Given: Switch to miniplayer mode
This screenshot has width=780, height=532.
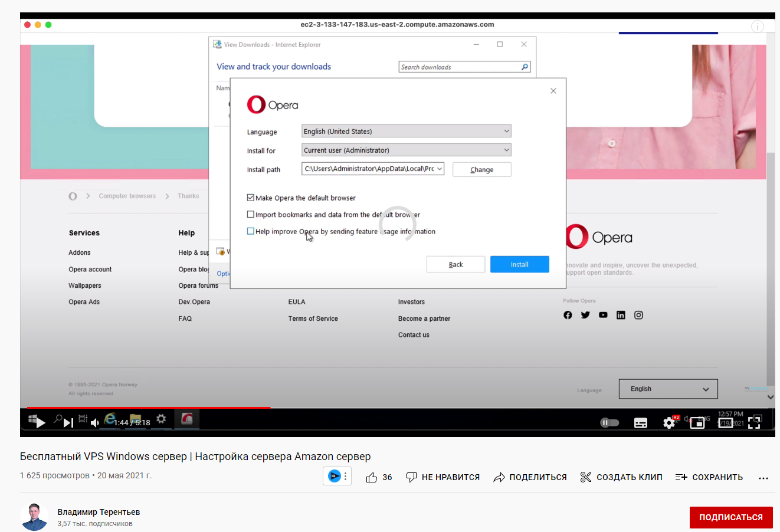Looking at the screenshot, I should click(x=697, y=423).
